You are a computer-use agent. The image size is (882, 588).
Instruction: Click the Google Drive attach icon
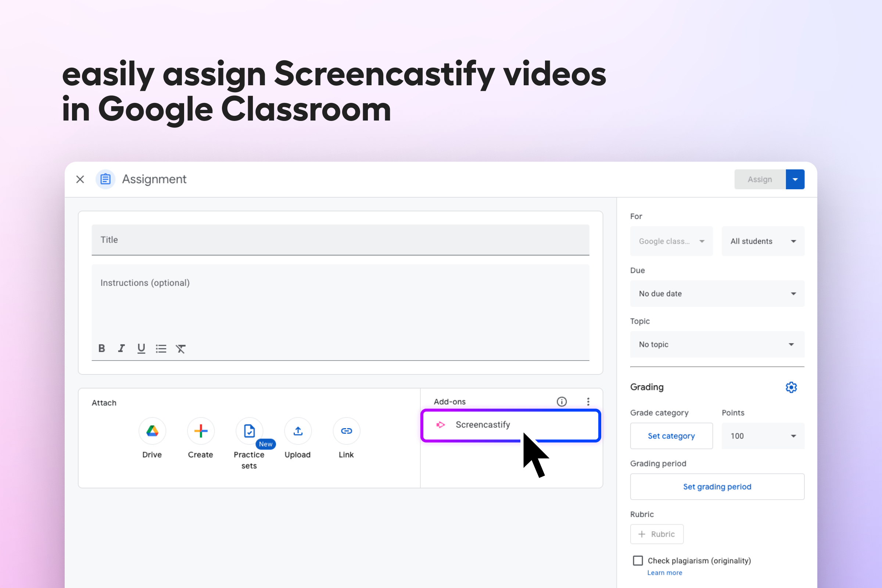pos(152,431)
